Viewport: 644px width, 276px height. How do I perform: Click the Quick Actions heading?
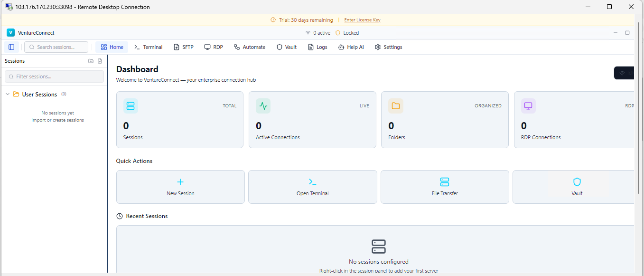click(134, 161)
